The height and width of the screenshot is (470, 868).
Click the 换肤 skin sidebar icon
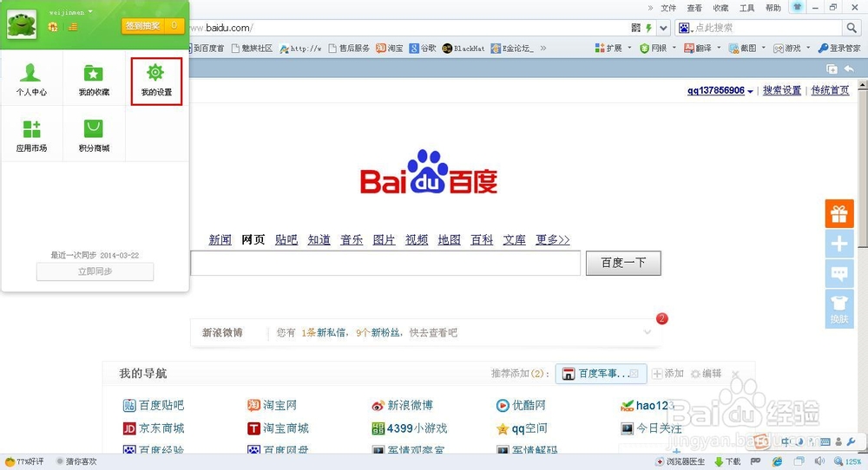pos(839,309)
